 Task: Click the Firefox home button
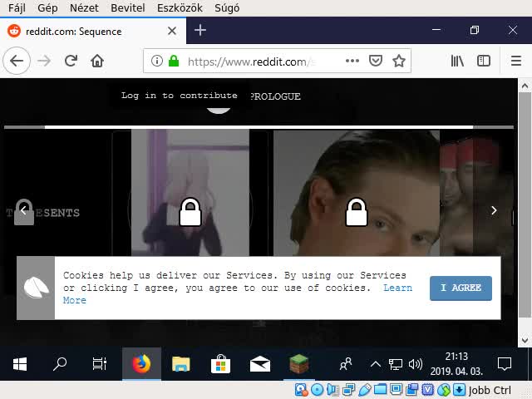tap(97, 61)
